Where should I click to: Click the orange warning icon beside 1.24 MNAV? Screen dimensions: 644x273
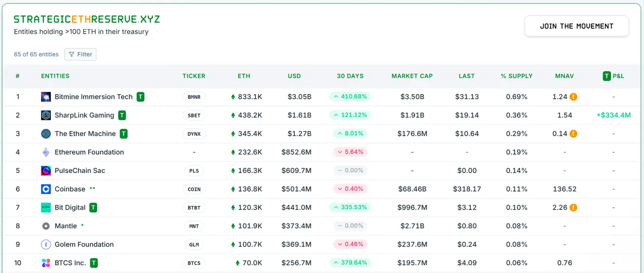click(x=573, y=97)
